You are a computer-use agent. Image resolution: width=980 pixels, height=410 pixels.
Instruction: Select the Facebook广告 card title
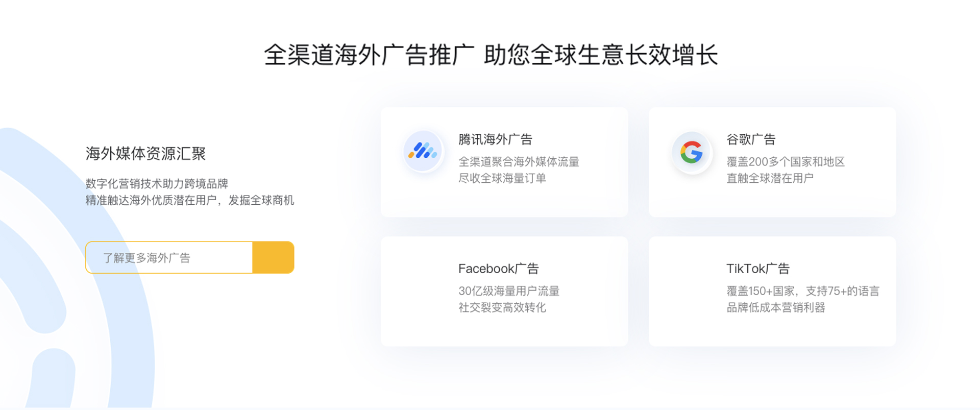(x=498, y=269)
